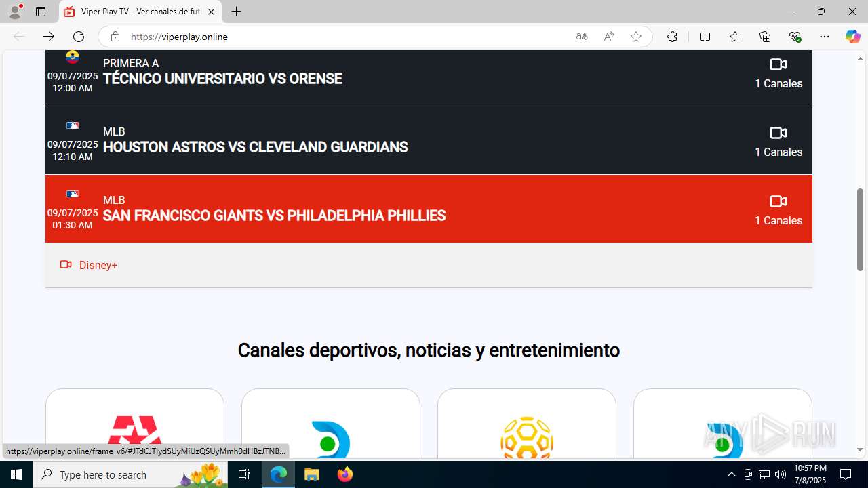
Task: Open the Favorites list
Action: pos(735,37)
